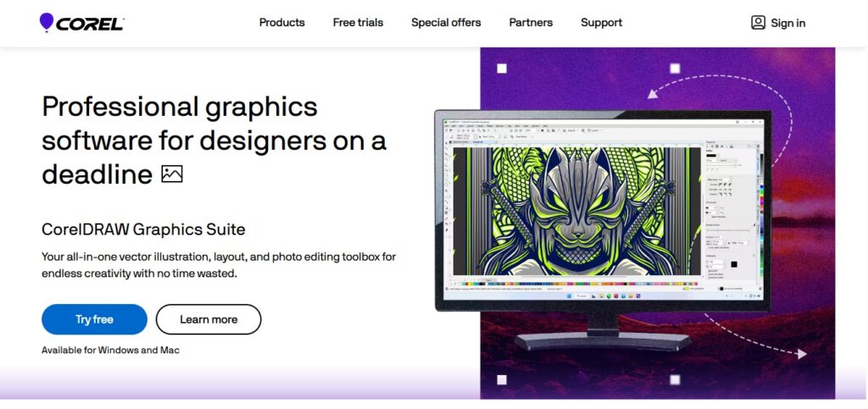Click the COREL wordmark in the header
Viewport: 868px width, 409px height.
pyautogui.click(x=90, y=24)
